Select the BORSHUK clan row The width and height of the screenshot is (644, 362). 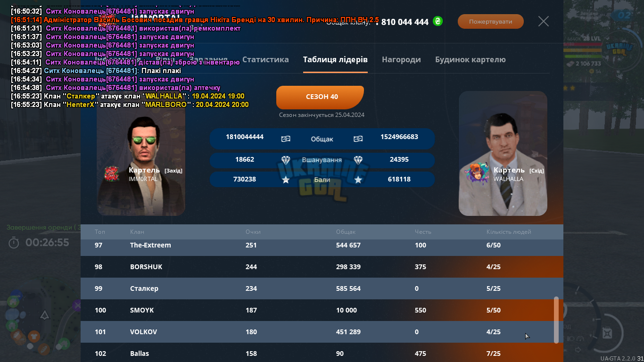point(322,267)
